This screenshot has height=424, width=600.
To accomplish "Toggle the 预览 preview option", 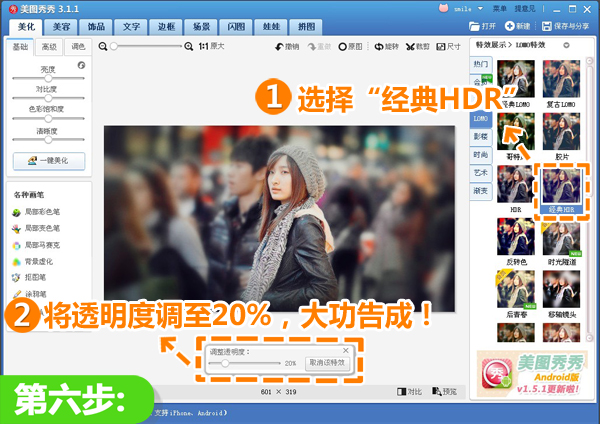I will (x=444, y=391).
